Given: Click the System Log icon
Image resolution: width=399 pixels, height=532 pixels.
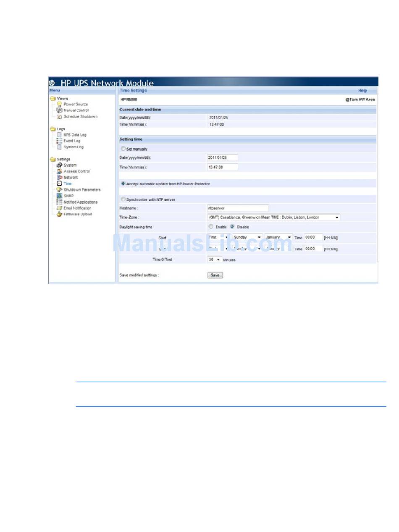Looking at the screenshot, I should [60, 147].
